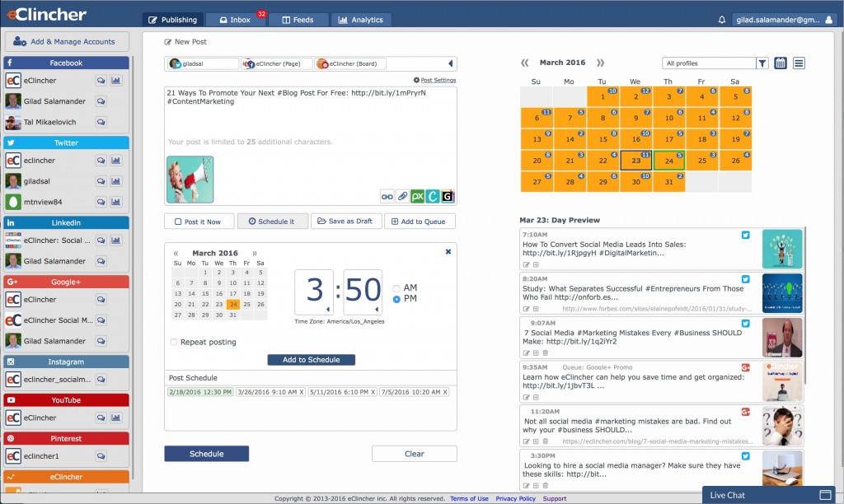
Task: Switch to Inbox tab
Action: tap(235, 20)
